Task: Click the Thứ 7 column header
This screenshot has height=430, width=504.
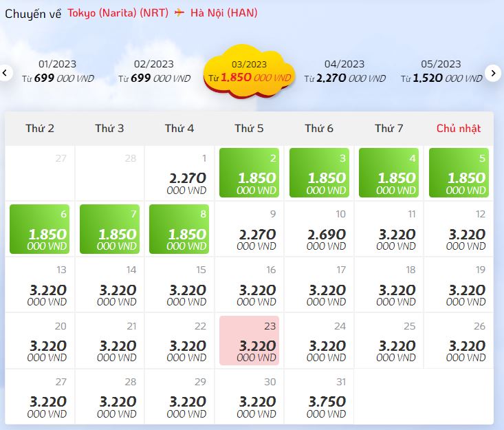Action: tap(389, 129)
